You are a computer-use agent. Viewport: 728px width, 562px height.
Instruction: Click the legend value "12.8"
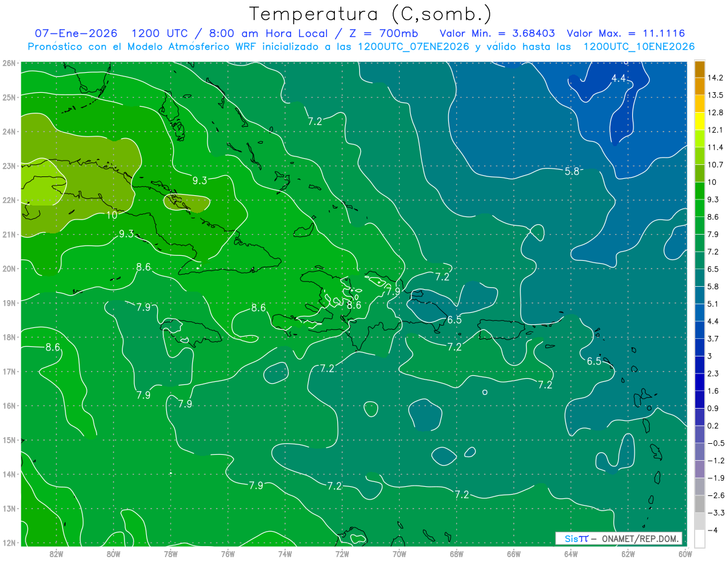point(715,113)
